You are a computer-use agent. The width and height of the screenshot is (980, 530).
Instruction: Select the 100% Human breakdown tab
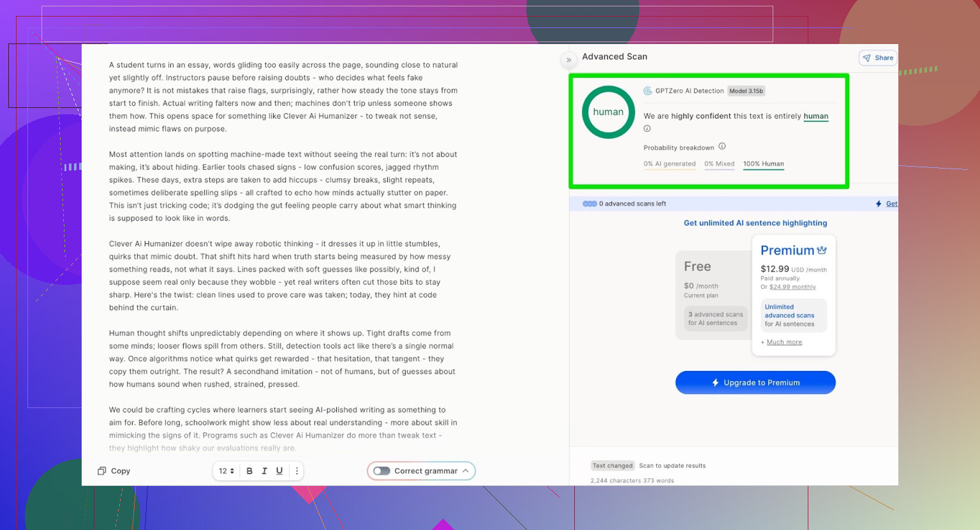point(763,164)
